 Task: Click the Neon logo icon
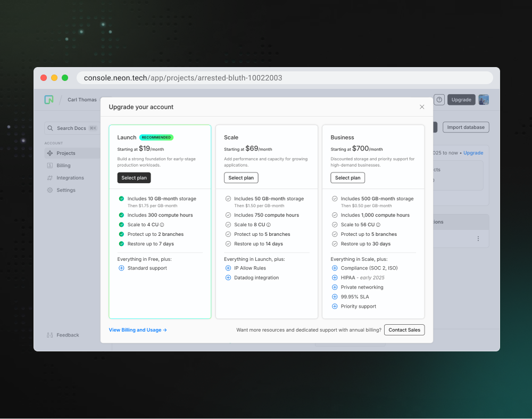[x=49, y=100]
